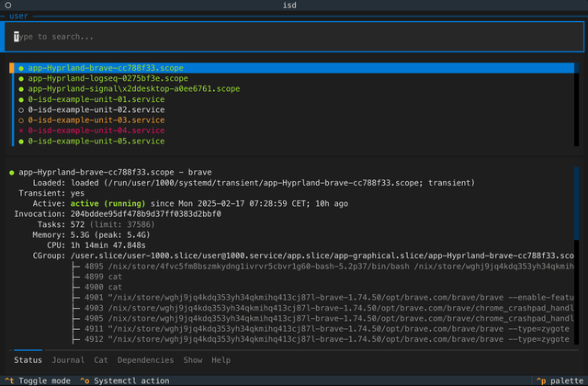Click orange status circle of unit-03 service
Image resolution: width=588 pixels, height=386 pixels.
(x=21, y=120)
